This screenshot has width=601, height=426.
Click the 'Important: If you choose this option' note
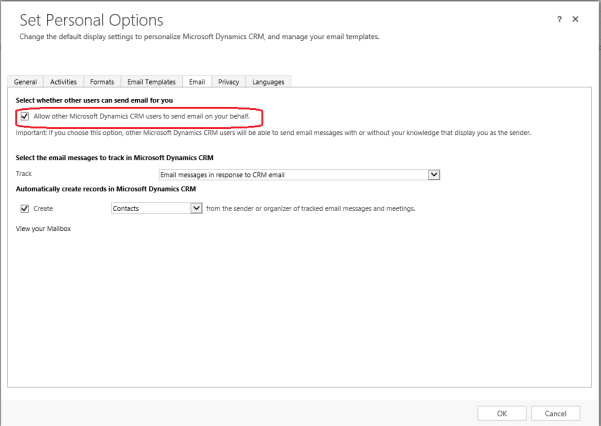pos(273,133)
